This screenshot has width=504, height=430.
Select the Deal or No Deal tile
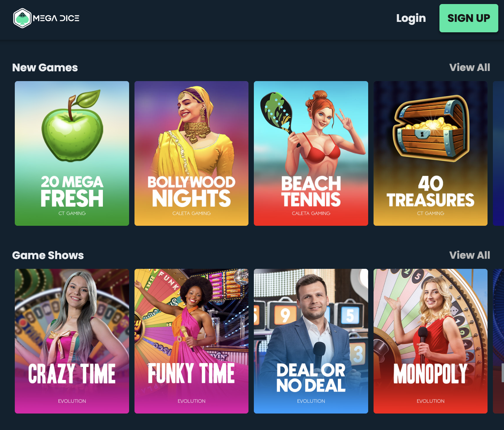(311, 341)
